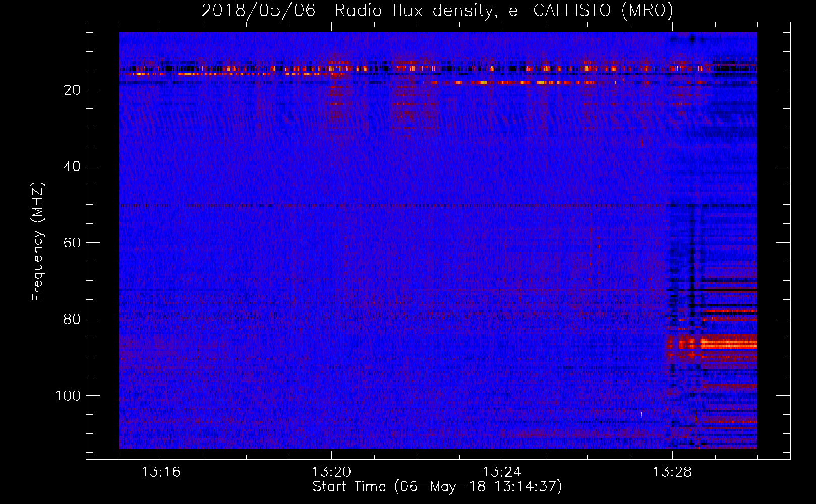
Task: Click the 13:24 time tick label
Action: pos(502,472)
